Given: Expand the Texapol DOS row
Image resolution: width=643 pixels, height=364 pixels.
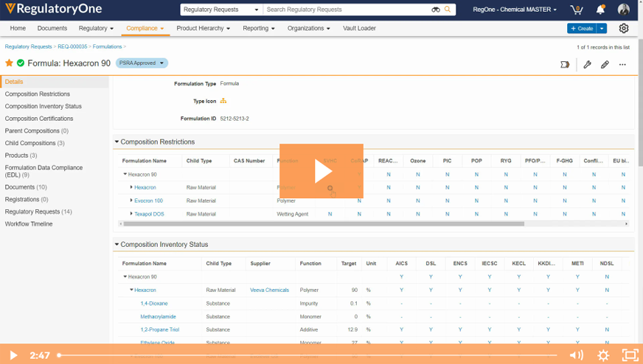Looking at the screenshot, I should coord(131,214).
